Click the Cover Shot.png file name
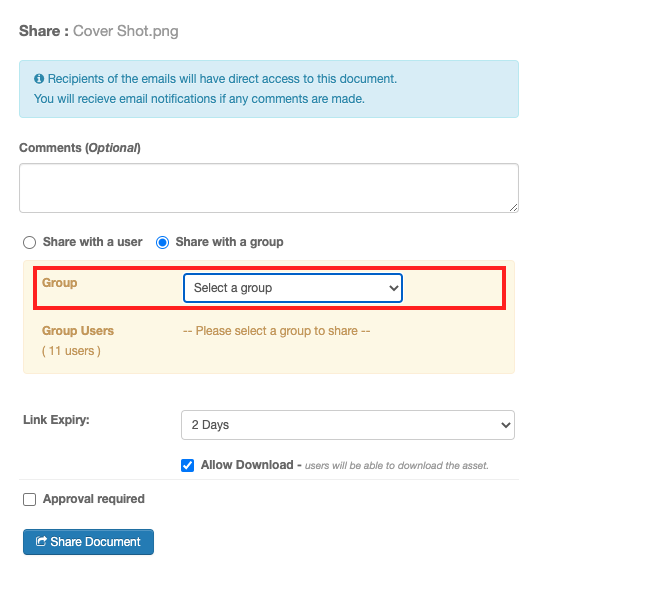 click(126, 31)
